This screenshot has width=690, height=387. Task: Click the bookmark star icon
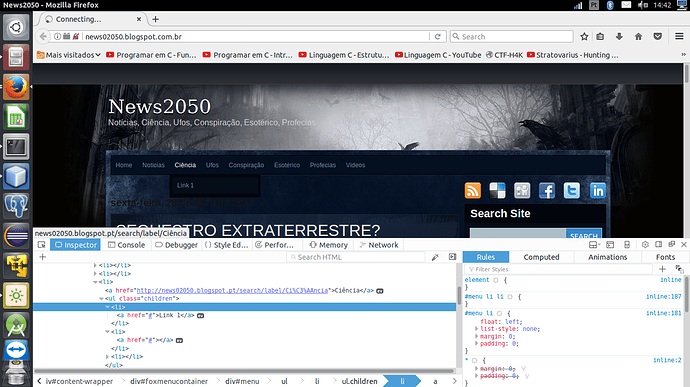tap(584, 37)
